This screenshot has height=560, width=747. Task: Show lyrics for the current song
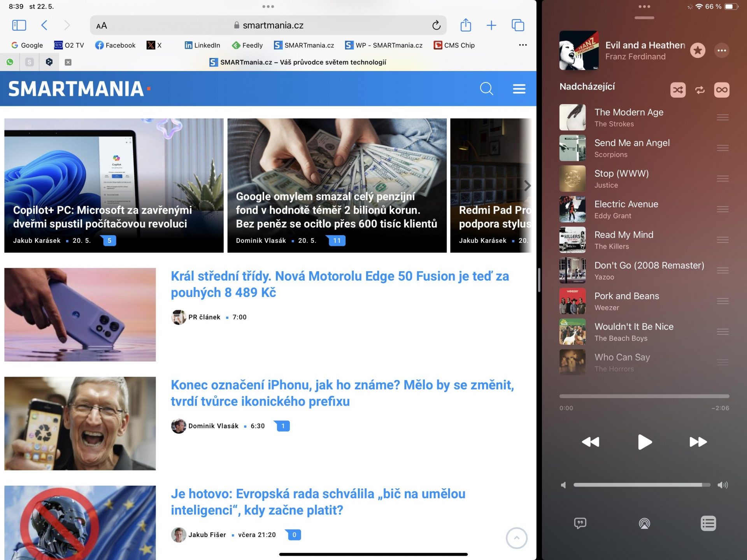point(580,523)
